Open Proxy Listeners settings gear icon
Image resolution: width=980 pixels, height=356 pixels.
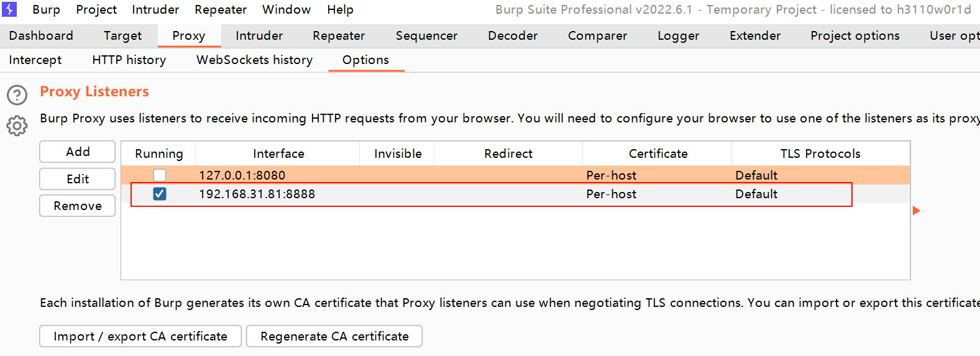(17, 126)
